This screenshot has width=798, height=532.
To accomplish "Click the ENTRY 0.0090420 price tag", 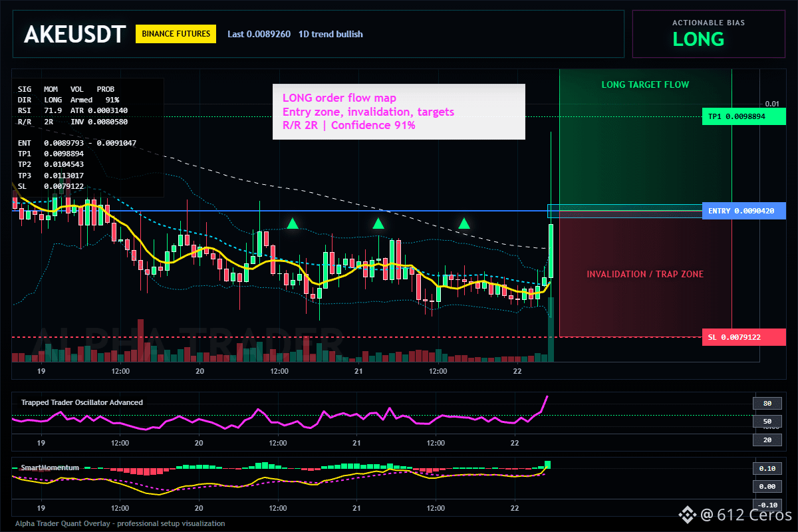I will click(x=743, y=211).
